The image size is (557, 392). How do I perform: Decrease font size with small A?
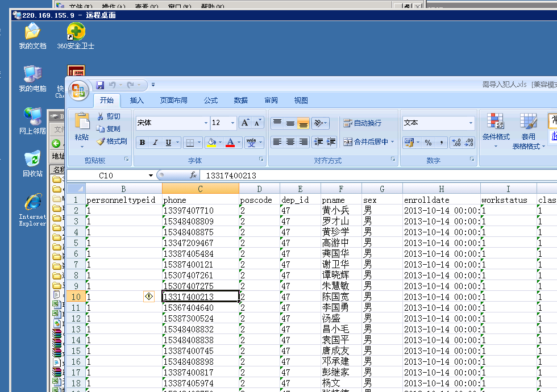coord(257,123)
